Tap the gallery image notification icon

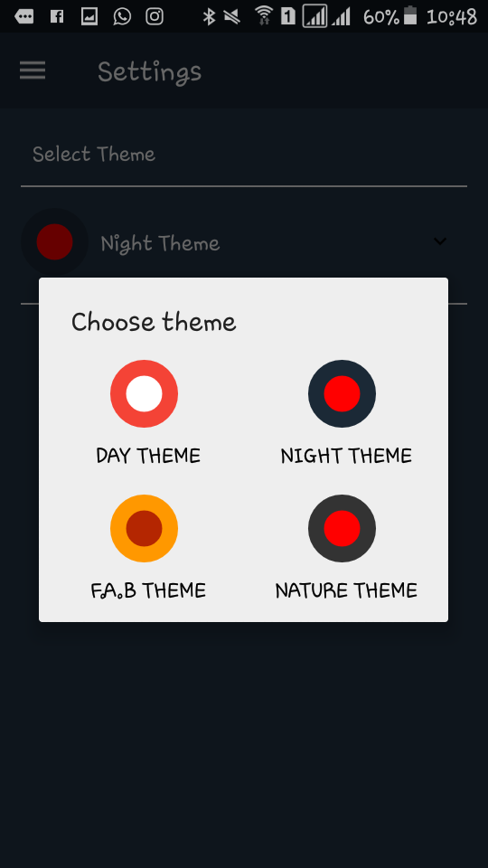click(x=89, y=16)
